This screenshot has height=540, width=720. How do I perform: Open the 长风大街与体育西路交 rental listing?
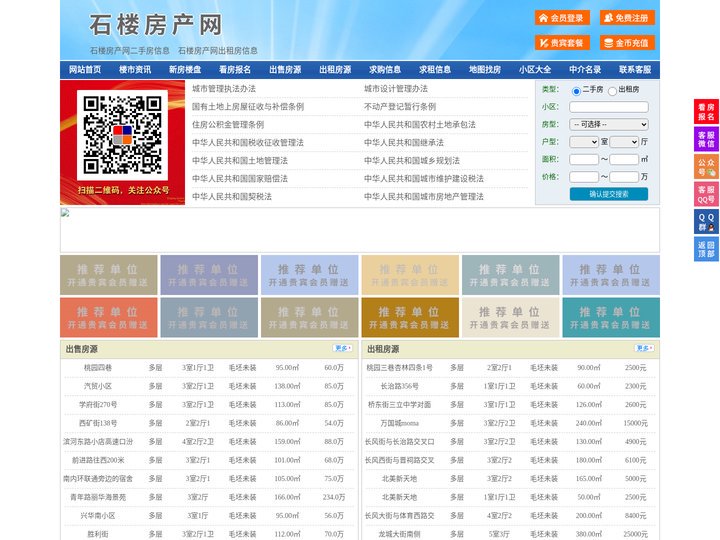coord(399,516)
